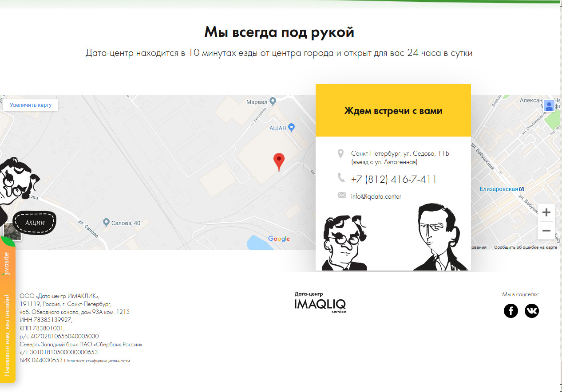Click the phone handset icon
This screenshot has height=392, width=562.
coord(341,177)
